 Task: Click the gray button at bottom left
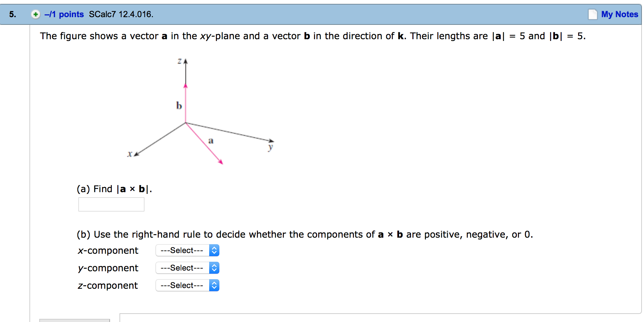point(74,320)
